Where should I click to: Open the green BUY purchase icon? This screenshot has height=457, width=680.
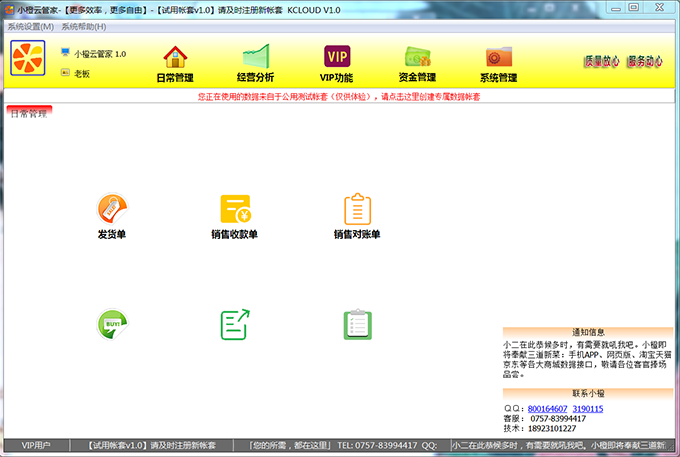tap(112, 324)
